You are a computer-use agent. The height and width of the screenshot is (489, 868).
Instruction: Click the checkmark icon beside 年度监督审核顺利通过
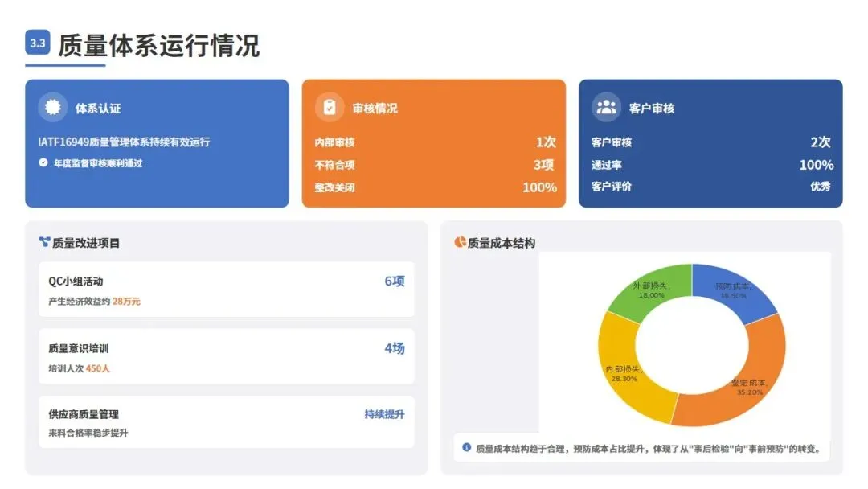tap(43, 162)
